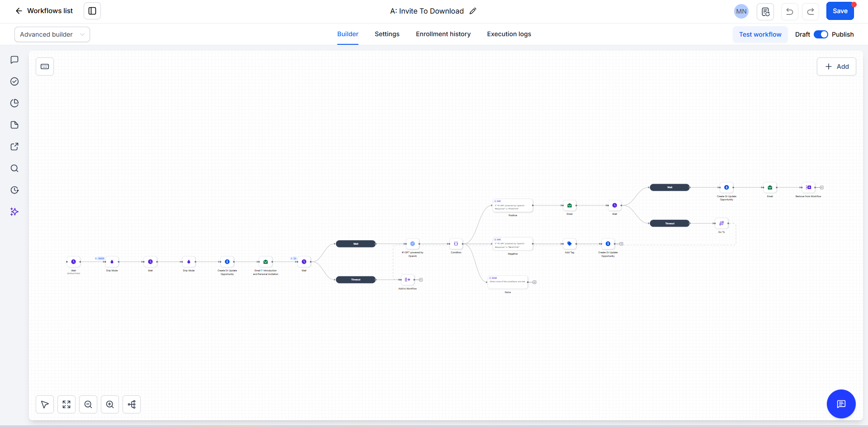Image resolution: width=868 pixels, height=427 pixels.
Task: Select the first Wait (Default Path) node
Action: 74,262
